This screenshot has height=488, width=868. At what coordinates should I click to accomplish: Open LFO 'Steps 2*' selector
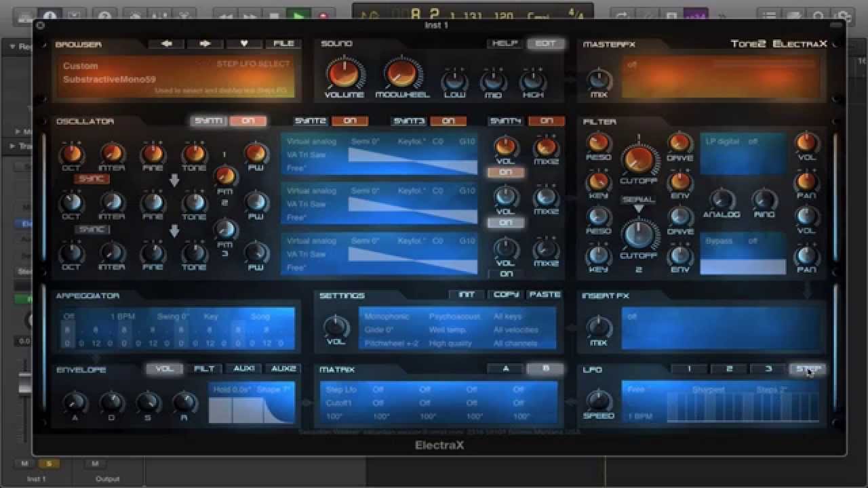click(x=772, y=390)
